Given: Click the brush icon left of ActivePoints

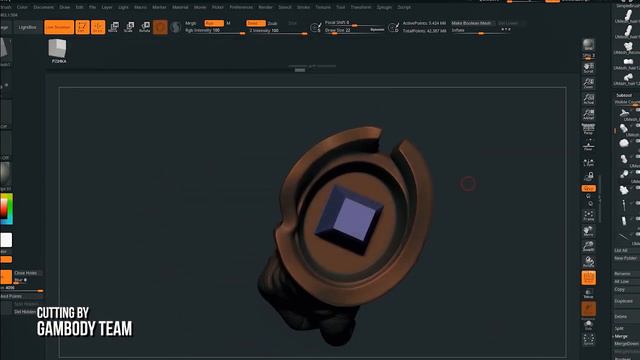Looking at the screenshot, I should click(393, 27).
